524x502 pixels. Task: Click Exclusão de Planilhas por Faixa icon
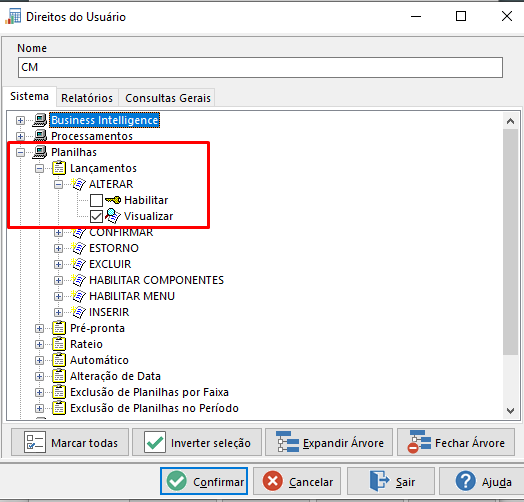point(59,392)
